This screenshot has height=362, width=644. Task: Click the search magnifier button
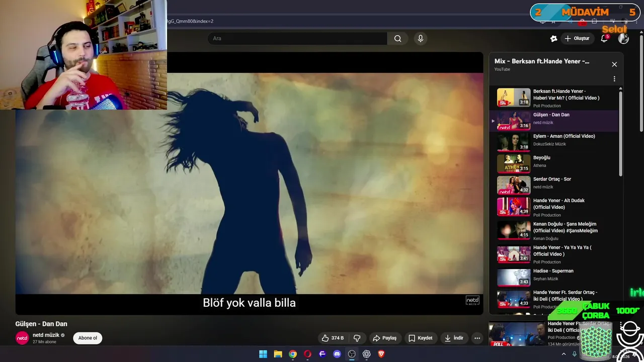397,38
